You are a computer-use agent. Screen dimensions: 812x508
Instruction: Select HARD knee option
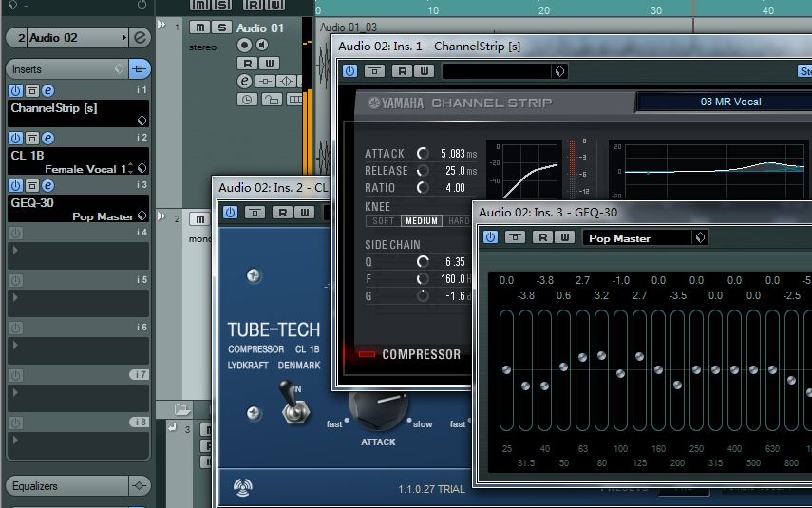459,221
